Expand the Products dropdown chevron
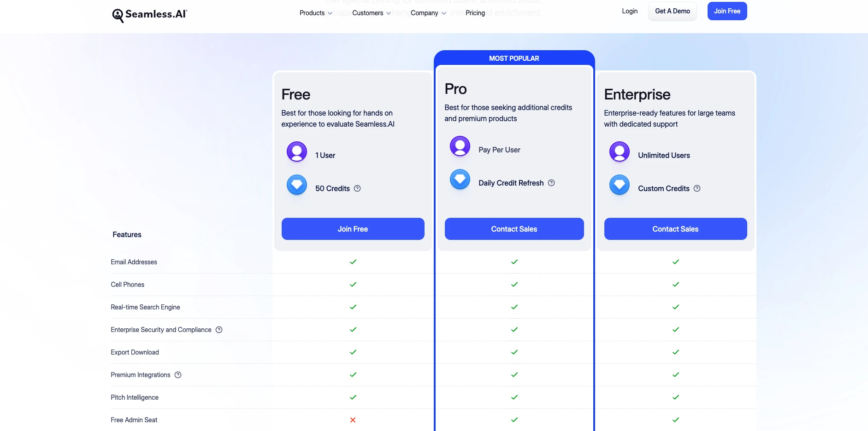 click(330, 13)
